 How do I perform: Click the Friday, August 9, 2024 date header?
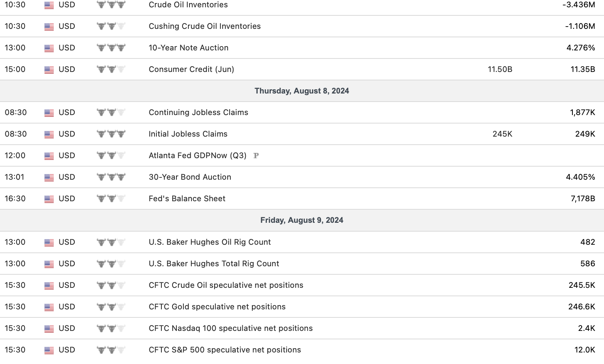pyautogui.click(x=302, y=220)
